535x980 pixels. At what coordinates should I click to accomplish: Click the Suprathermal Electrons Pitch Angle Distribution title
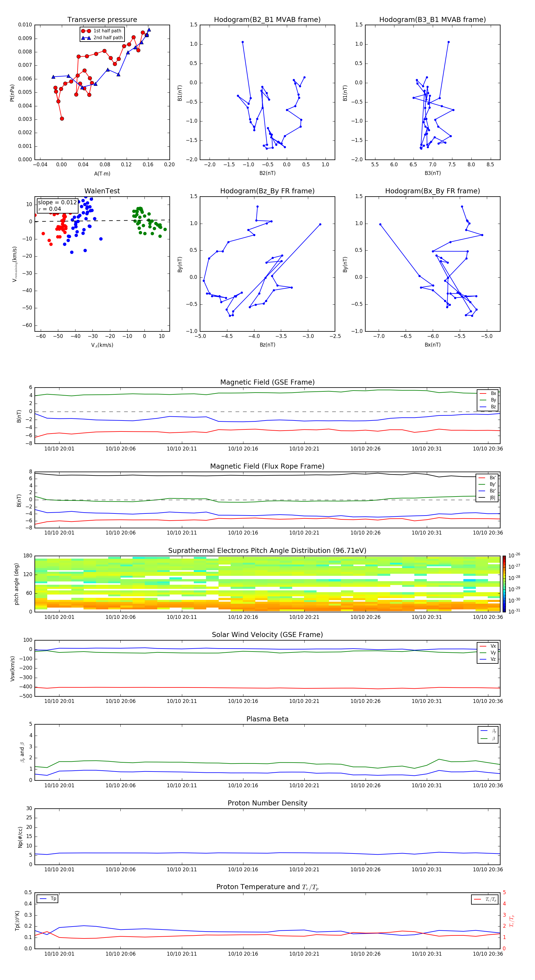pyautogui.click(x=267, y=551)
